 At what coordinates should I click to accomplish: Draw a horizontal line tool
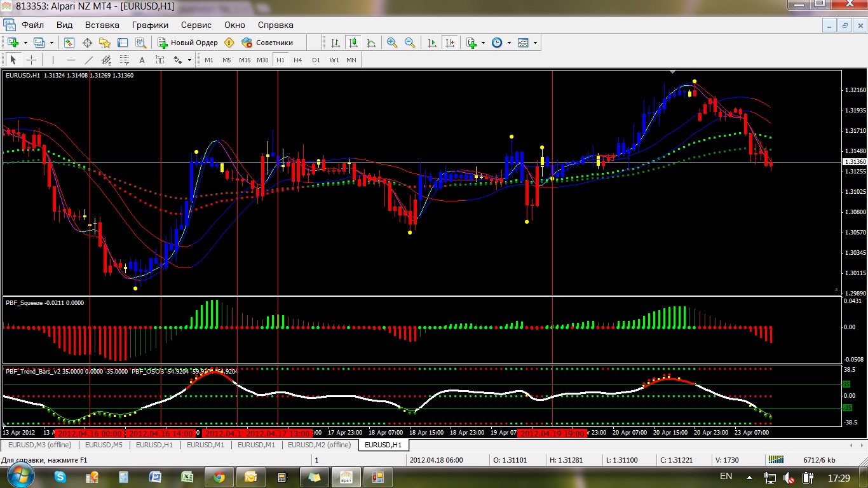point(71,60)
